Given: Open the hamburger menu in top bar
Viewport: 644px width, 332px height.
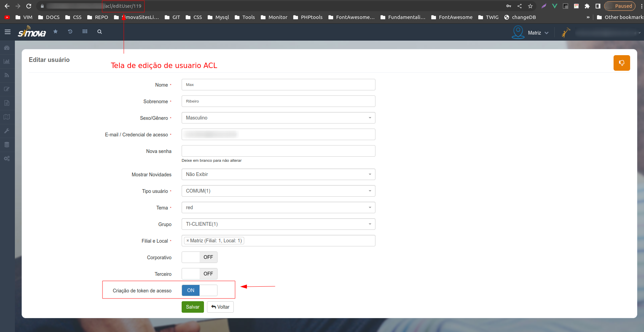Looking at the screenshot, I should 7,32.
